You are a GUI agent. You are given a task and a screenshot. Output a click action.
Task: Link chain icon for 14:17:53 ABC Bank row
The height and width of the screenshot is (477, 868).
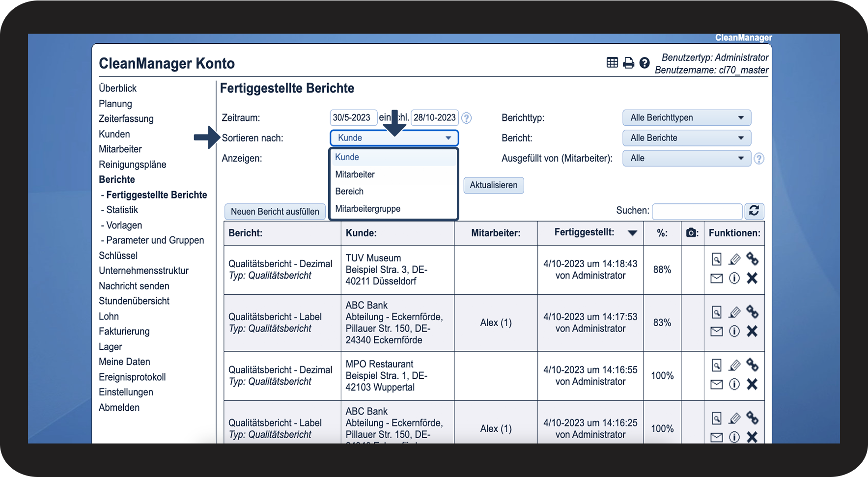(x=752, y=311)
